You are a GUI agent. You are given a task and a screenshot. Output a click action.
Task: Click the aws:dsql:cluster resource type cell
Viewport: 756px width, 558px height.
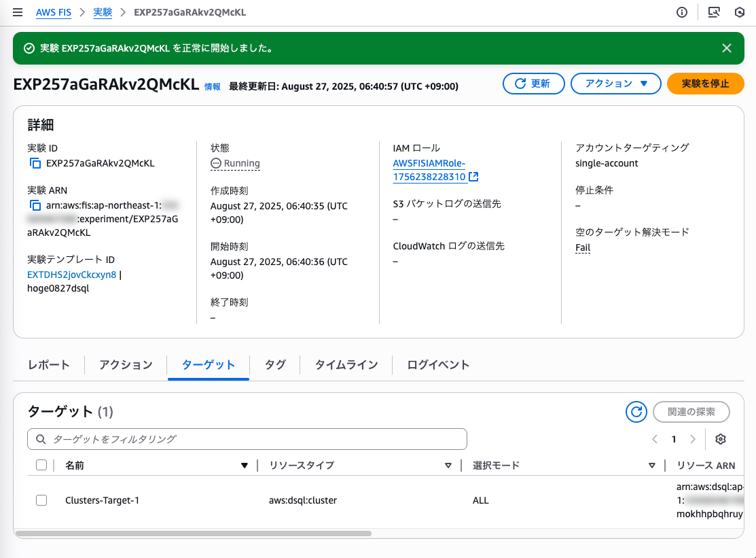pos(303,501)
